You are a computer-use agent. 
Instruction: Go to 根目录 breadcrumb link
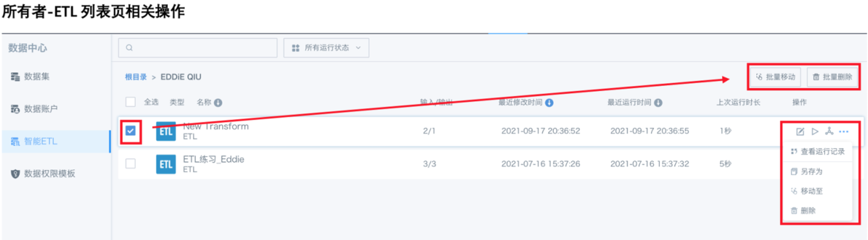click(x=136, y=77)
